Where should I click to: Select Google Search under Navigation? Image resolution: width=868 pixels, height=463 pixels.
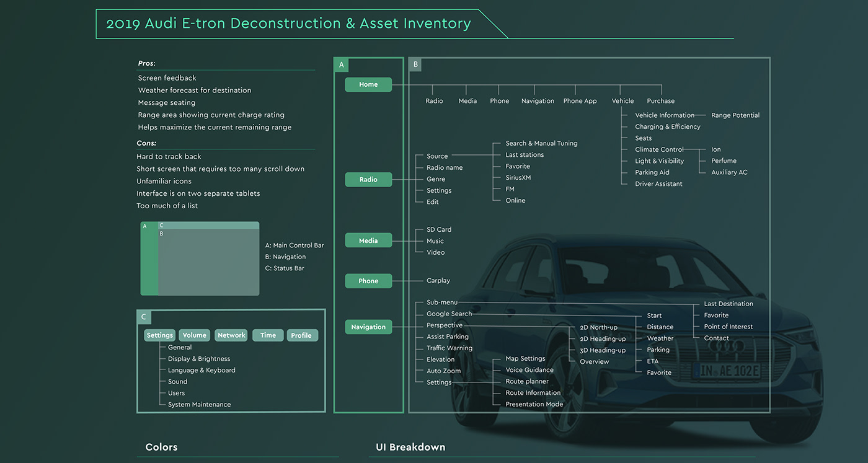449,314
